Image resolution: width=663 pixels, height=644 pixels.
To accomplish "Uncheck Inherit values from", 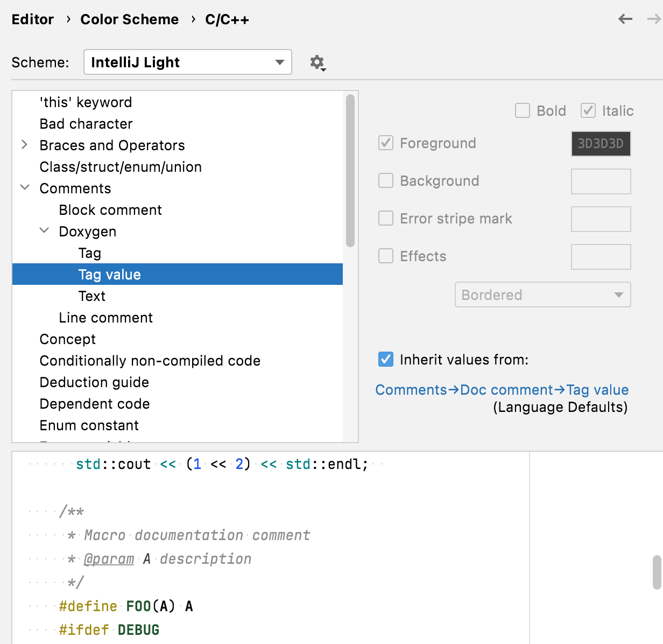I will coord(385,359).
